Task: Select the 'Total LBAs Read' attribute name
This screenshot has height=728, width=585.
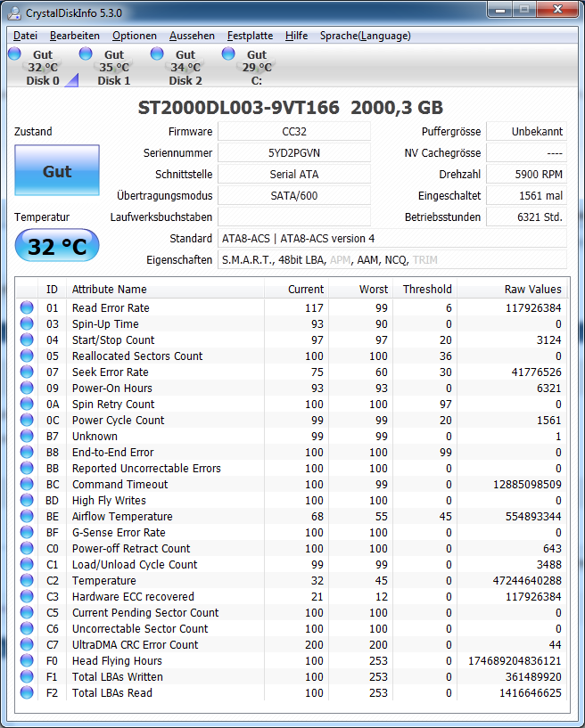Action: click(x=112, y=692)
